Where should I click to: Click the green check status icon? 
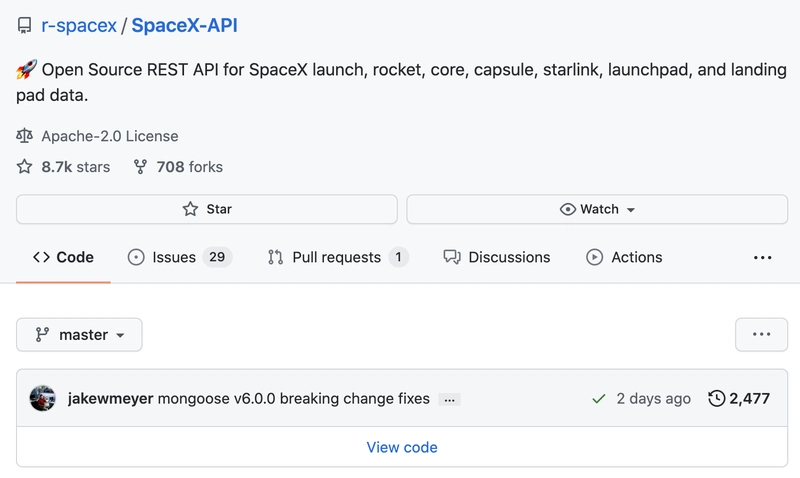click(x=599, y=398)
